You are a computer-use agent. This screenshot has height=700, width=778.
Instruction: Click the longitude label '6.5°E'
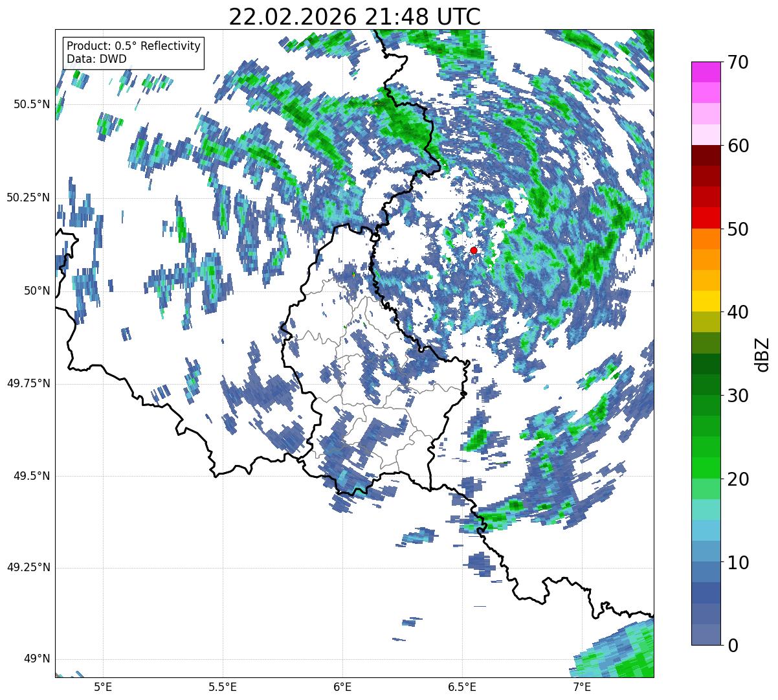click(462, 687)
